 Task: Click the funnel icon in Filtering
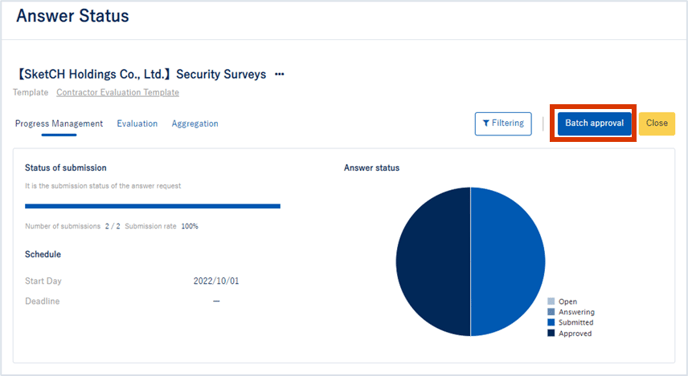coord(486,123)
